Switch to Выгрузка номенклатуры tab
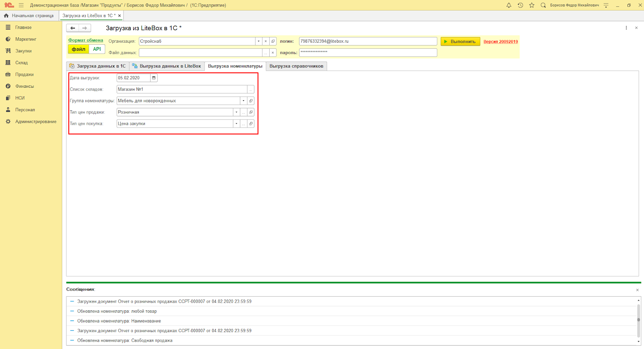Viewport: 644px width, 349px height. click(x=235, y=66)
